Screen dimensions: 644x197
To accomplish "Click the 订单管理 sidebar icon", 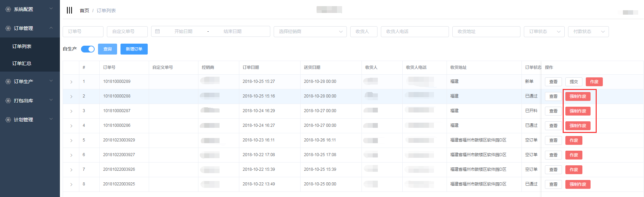I will tap(8, 28).
